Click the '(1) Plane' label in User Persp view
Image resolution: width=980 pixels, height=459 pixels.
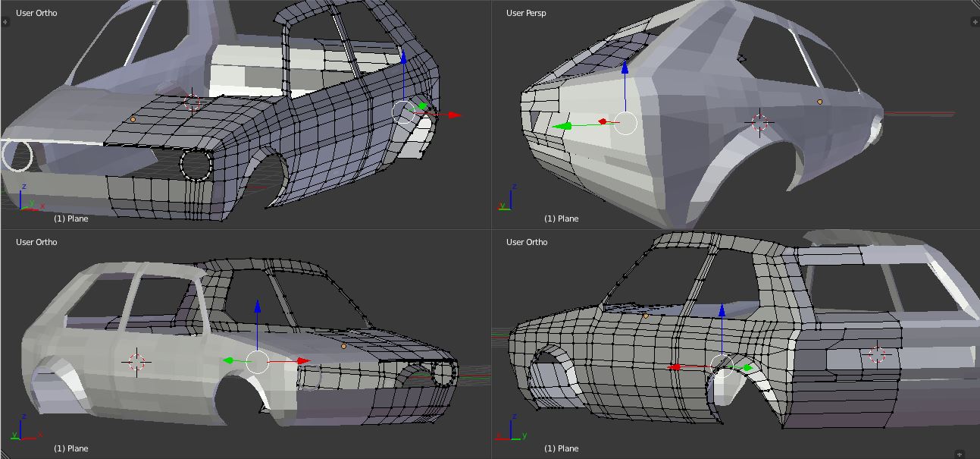[561, 218]
